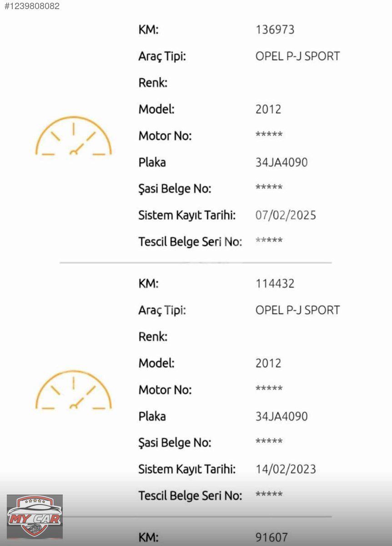Select the 114432 KM value

pos(275,284)
